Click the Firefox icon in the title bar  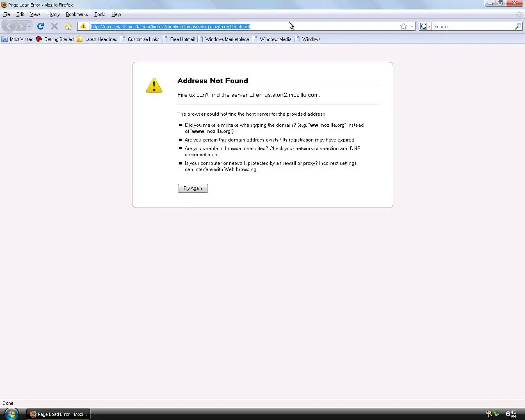point(4,5)
